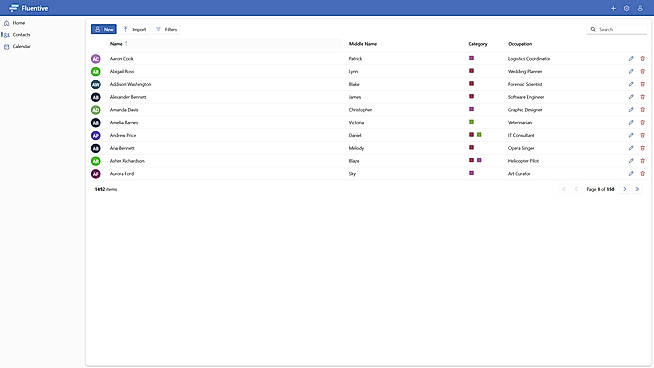Sort by the Occupation column header

(x=520, y=44)
